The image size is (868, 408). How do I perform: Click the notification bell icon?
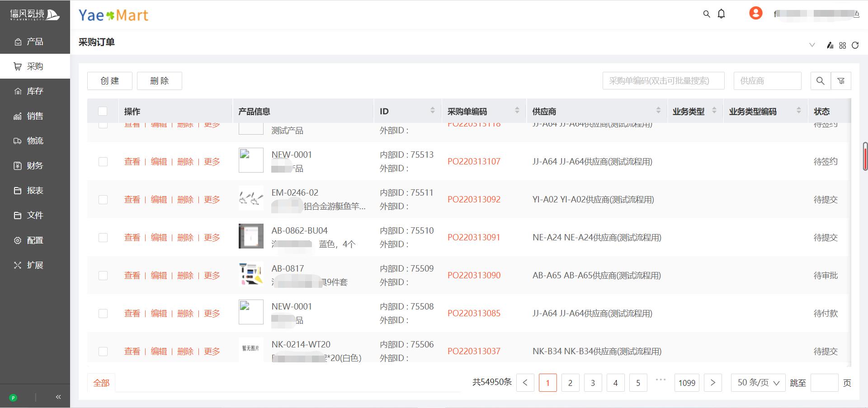(x=721, y=14)
